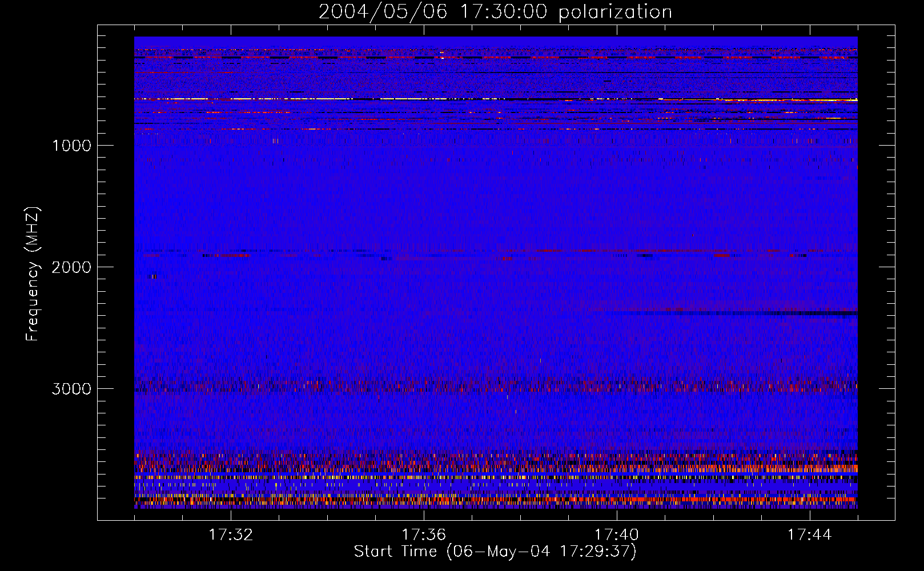Click the 'Start Time (06-May-04 17:29:37)' axis label
Image resolution: width=924 pixels, height=571 pixels.
tap(495, 552)
